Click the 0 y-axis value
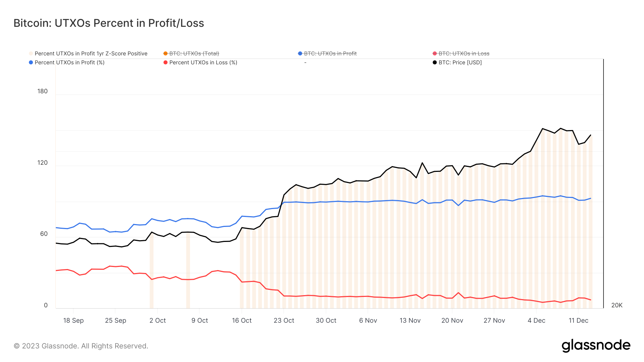This screenshot has width=644, height=362. [x=46, y=305]
